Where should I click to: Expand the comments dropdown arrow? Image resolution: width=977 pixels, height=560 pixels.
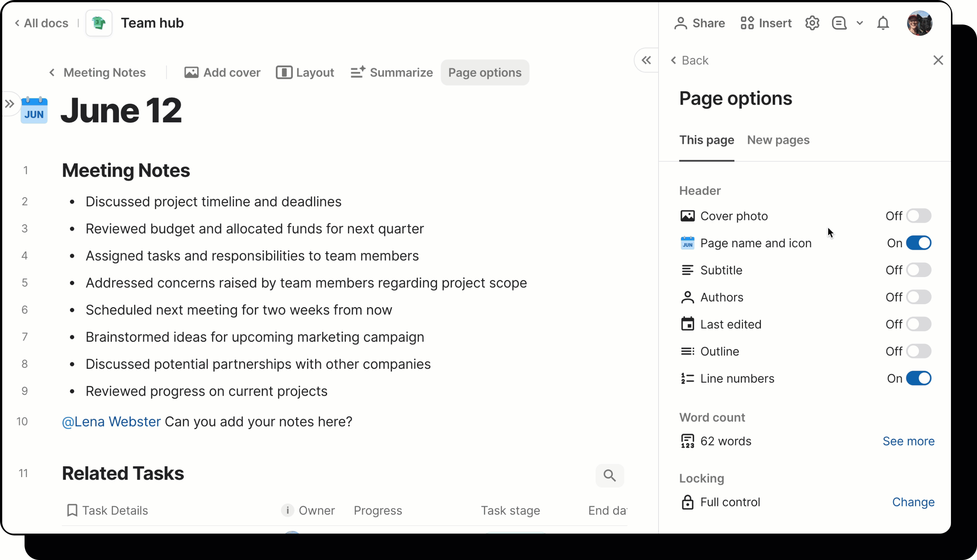pyautogui.click(x=860, y=23)
